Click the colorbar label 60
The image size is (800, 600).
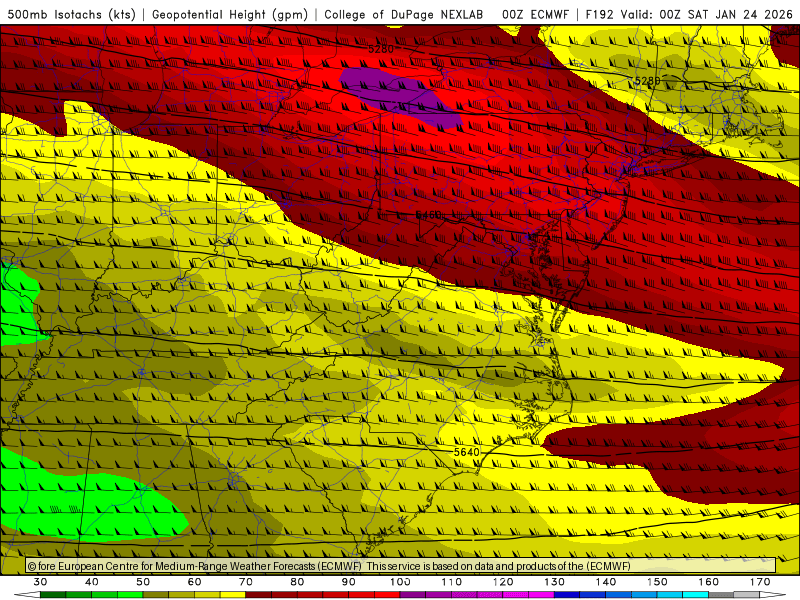194,582
